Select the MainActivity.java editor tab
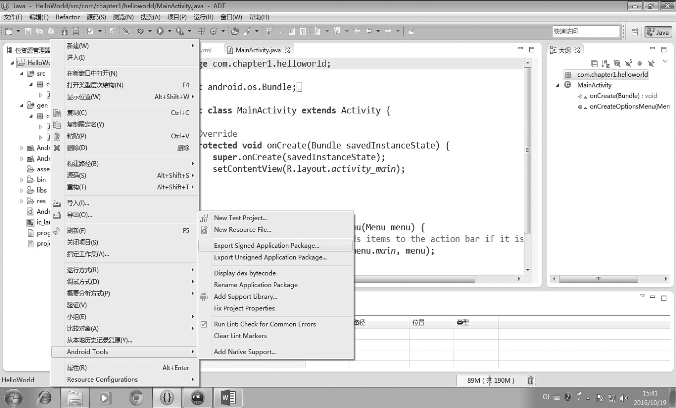Viewport: 676px width, 408px height. click(x=258, y=50)
